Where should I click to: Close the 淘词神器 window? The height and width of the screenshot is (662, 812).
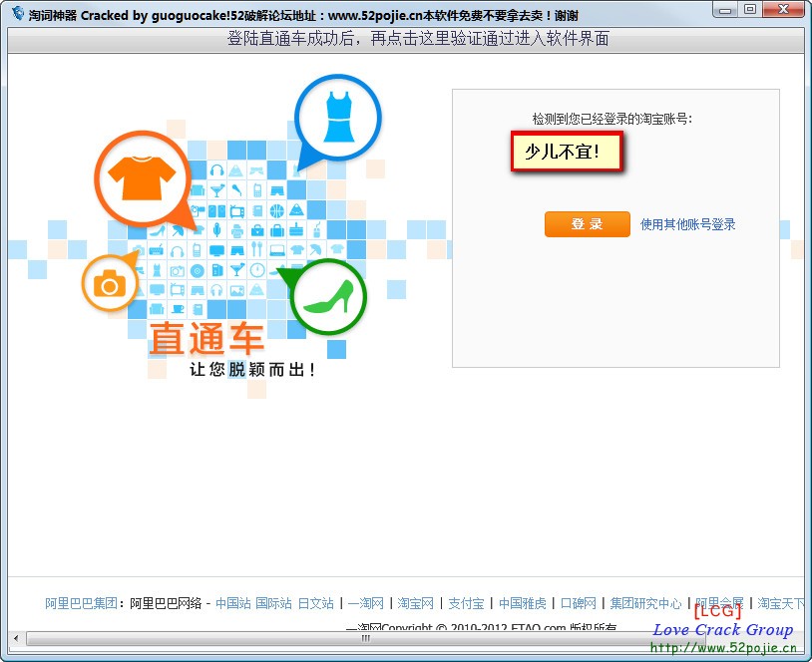coord(783,9)
